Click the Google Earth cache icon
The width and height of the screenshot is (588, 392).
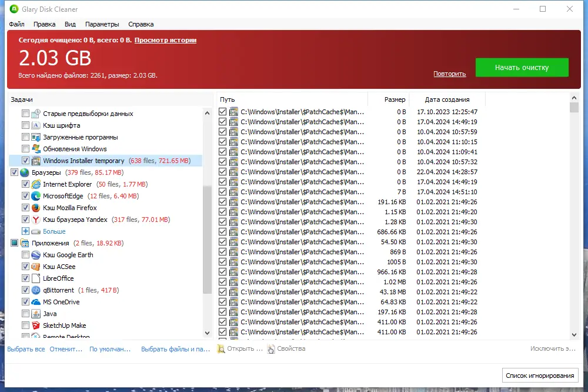(36, 255)
